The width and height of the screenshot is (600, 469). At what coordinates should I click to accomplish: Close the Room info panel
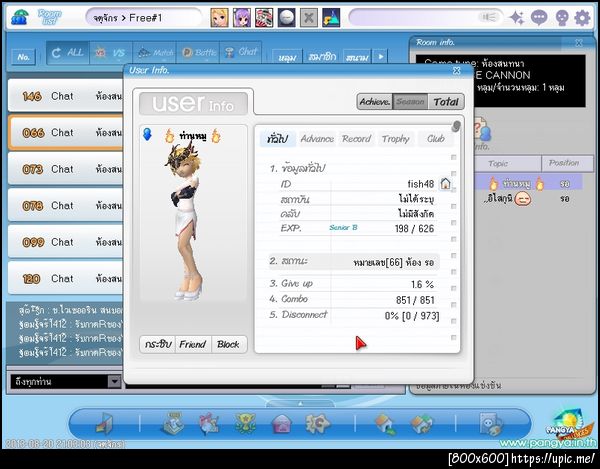click(x=579, y=43)
